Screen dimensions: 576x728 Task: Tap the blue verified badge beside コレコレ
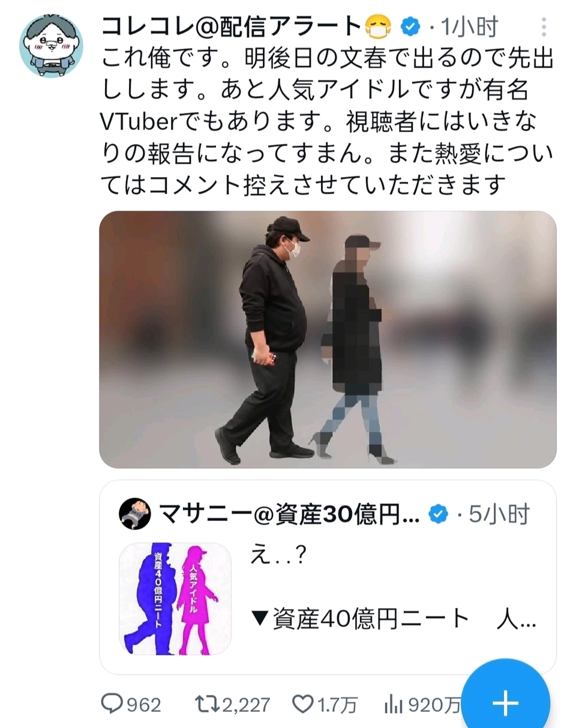tap(411, 27)
